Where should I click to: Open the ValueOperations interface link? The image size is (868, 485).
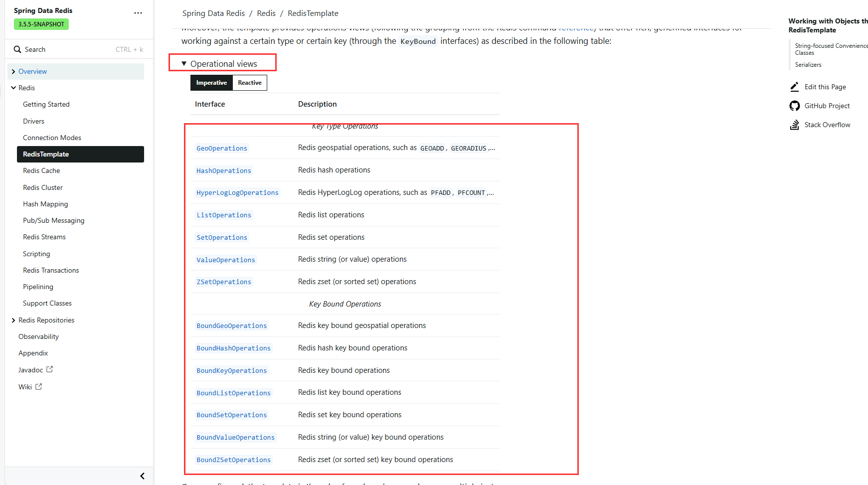tap(226, 260)
